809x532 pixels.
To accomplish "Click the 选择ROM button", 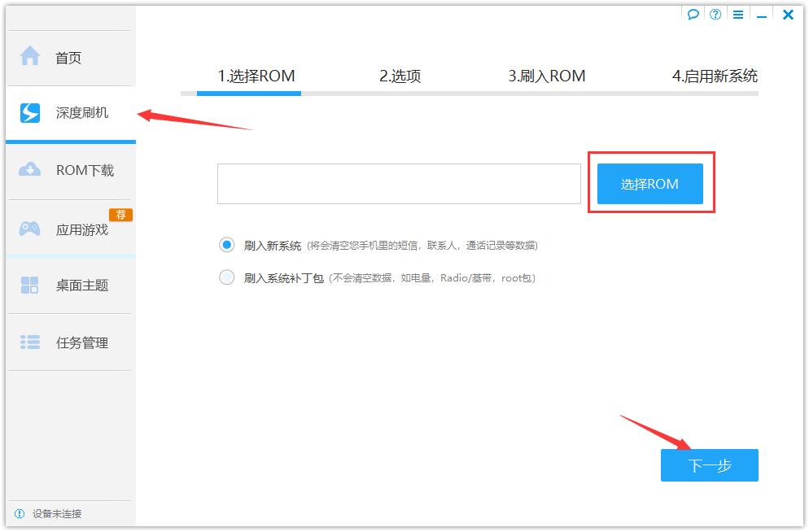I will pos(650,184).
